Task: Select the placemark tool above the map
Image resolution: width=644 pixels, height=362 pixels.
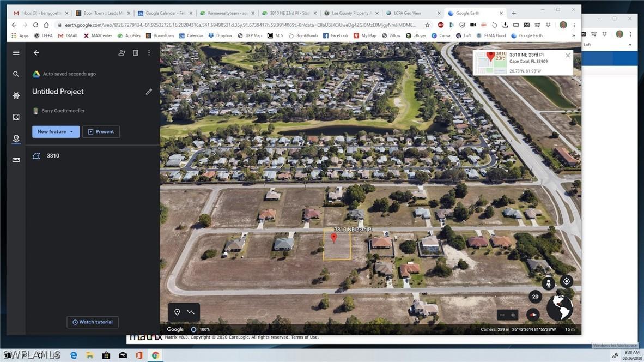Action: (177, 312)
